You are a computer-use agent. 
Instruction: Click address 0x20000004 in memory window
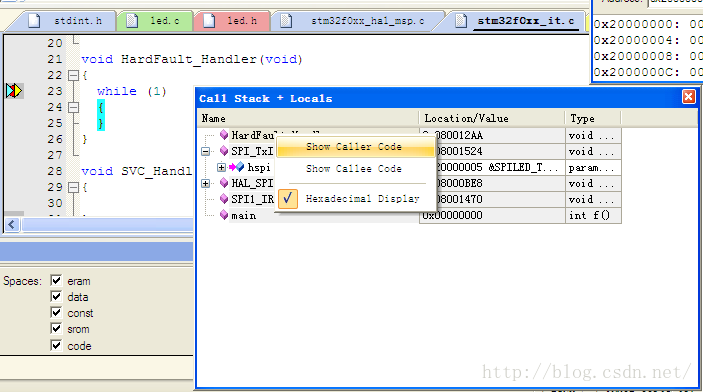tap(636, 40)
